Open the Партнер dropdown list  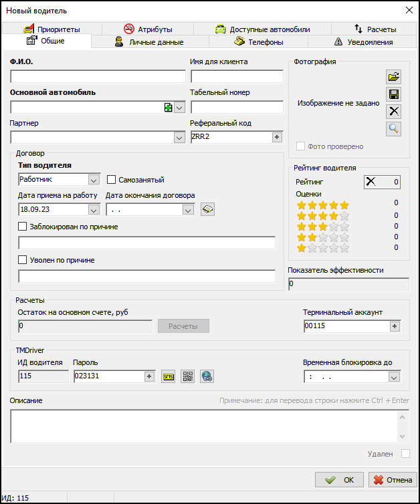click(x=179, y=138)
